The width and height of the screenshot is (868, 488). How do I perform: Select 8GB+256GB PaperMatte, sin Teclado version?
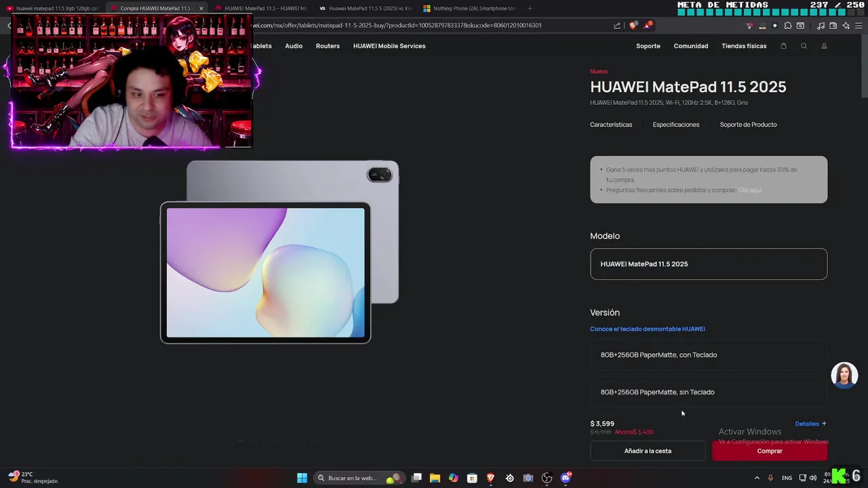point(709,392)
